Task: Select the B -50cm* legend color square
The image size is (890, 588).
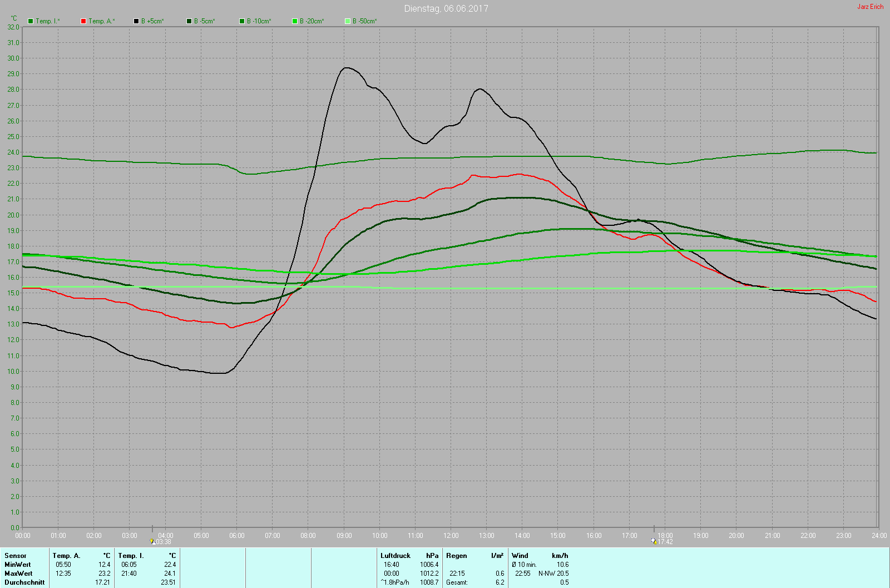Action: click(x=348, y=21)
